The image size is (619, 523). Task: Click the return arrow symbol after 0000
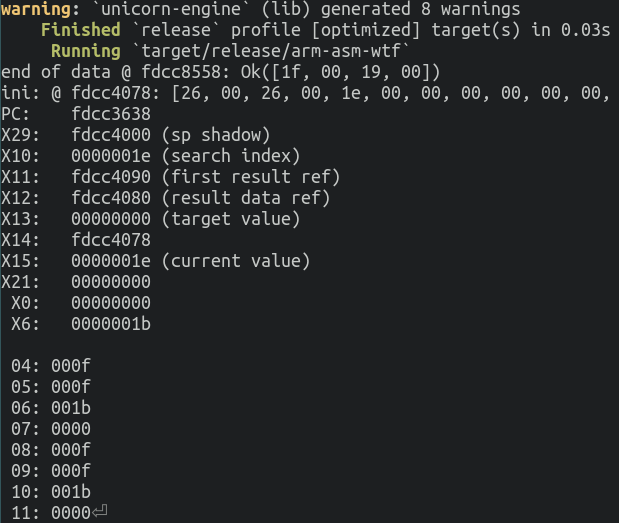coord(99,512)
